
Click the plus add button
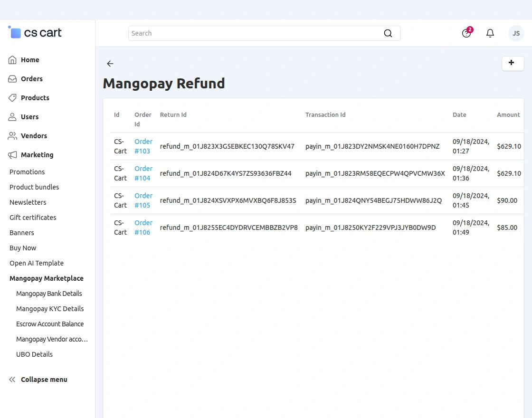click(513, 64)
